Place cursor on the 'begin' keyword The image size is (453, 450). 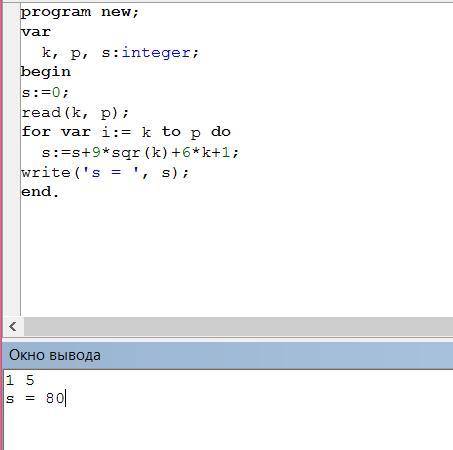point(46,72)
